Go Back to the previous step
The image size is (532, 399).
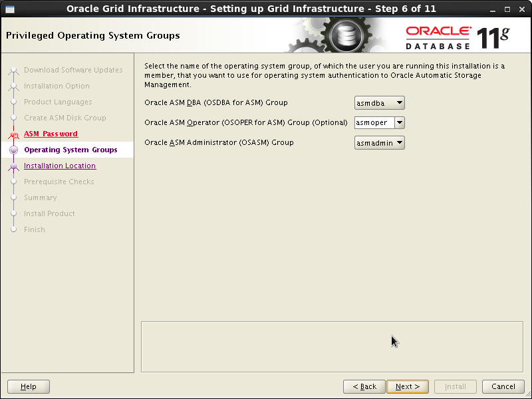coord(364,386)
